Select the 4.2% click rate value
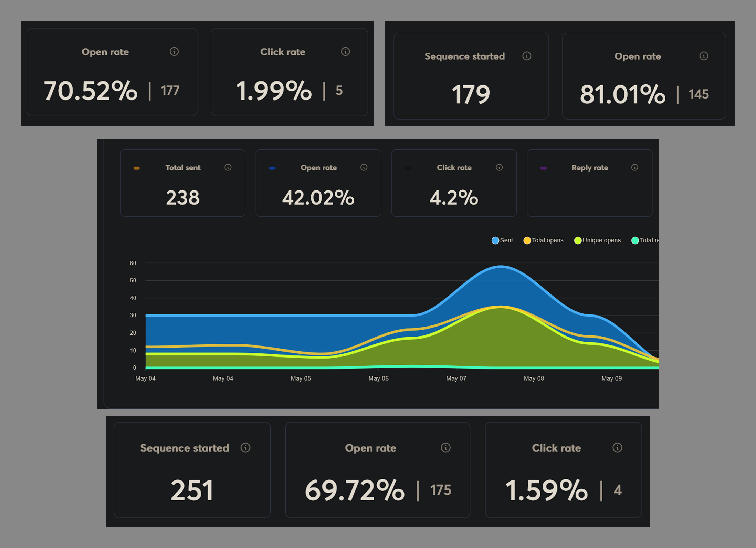 tap(454, 198)
